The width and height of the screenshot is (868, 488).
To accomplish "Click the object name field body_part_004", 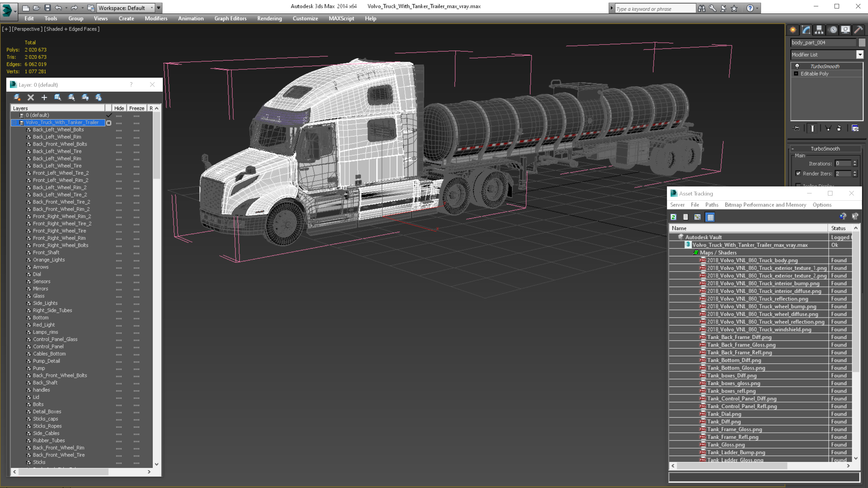I will pos(823,42).
